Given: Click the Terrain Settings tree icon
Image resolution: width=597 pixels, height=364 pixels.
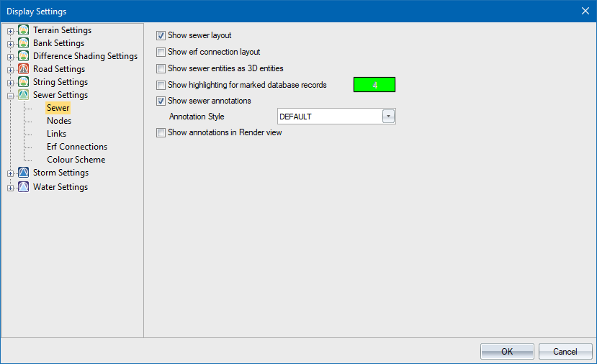Looking at the screenshot, I should coord(23,30).
